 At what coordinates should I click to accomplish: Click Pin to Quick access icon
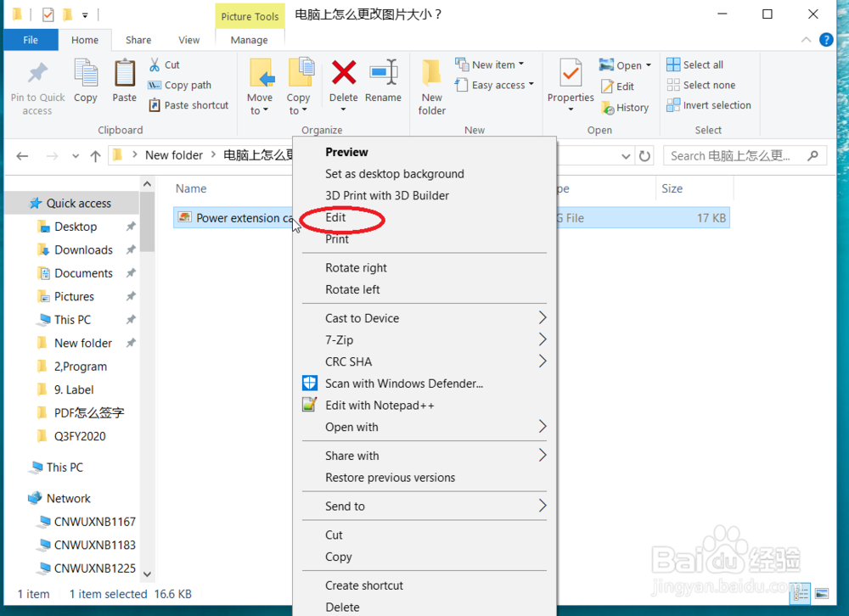[x=37, y=73]
